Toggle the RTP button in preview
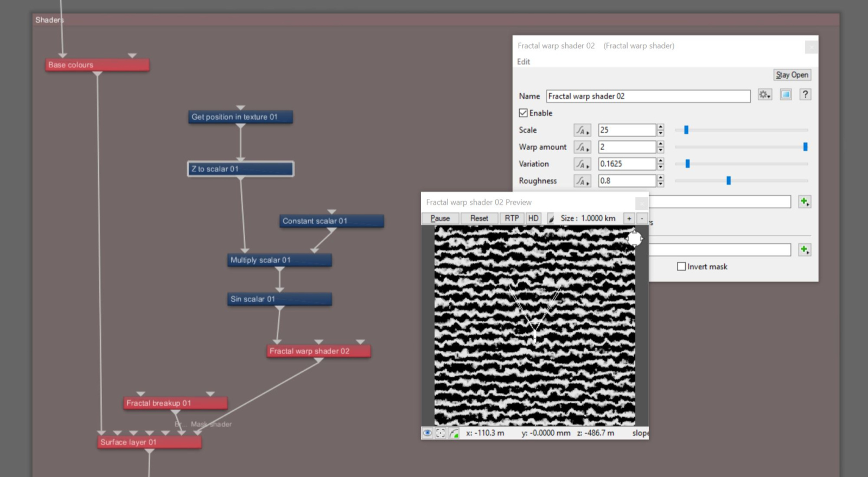 point(512,218)
